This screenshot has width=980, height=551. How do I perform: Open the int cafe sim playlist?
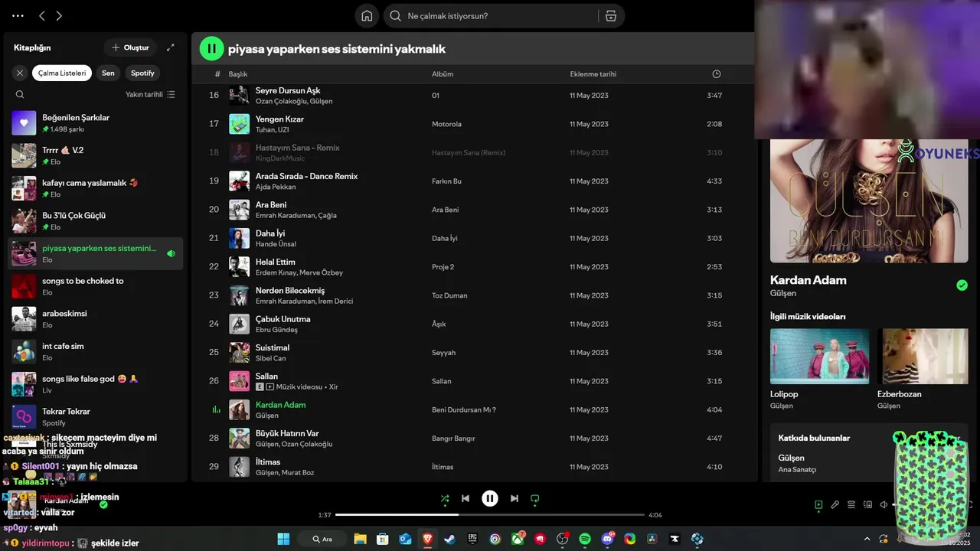click(x=96, y=351)
